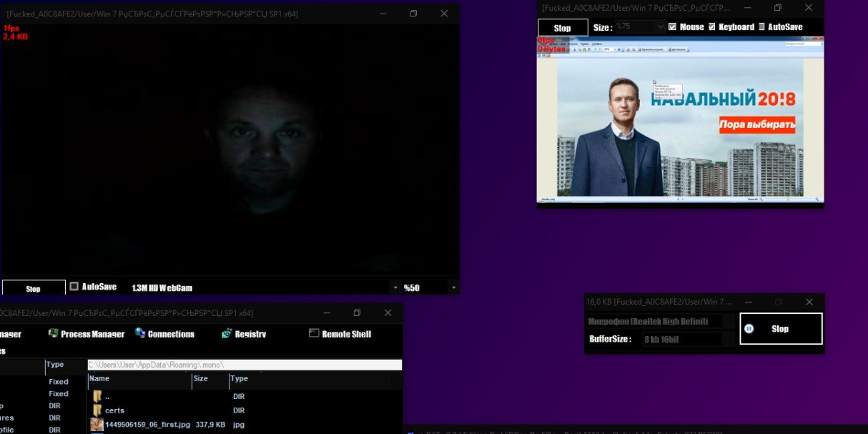Disable the Keyboard checkbox
868x434 pixels.
711,27
